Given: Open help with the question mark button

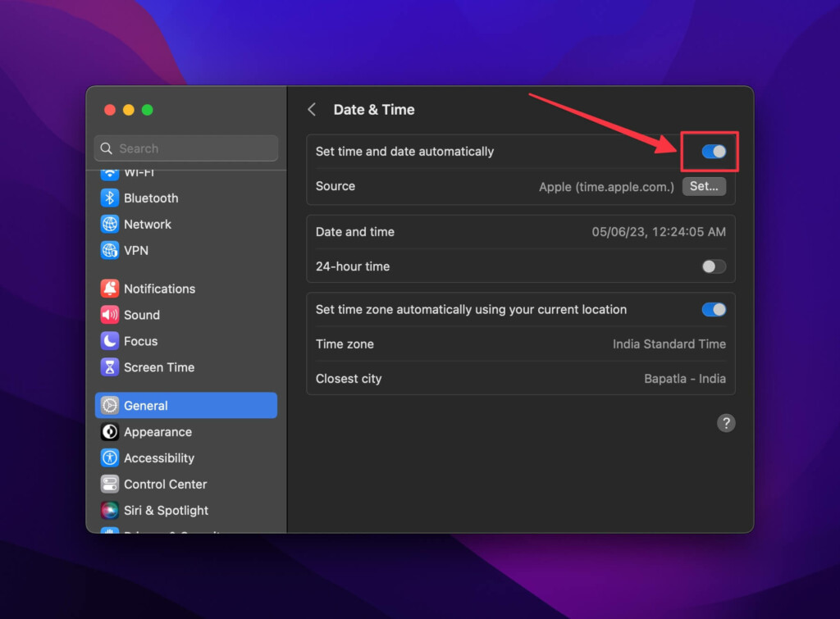Looking at the screenshot, I should tap(726, 423).
